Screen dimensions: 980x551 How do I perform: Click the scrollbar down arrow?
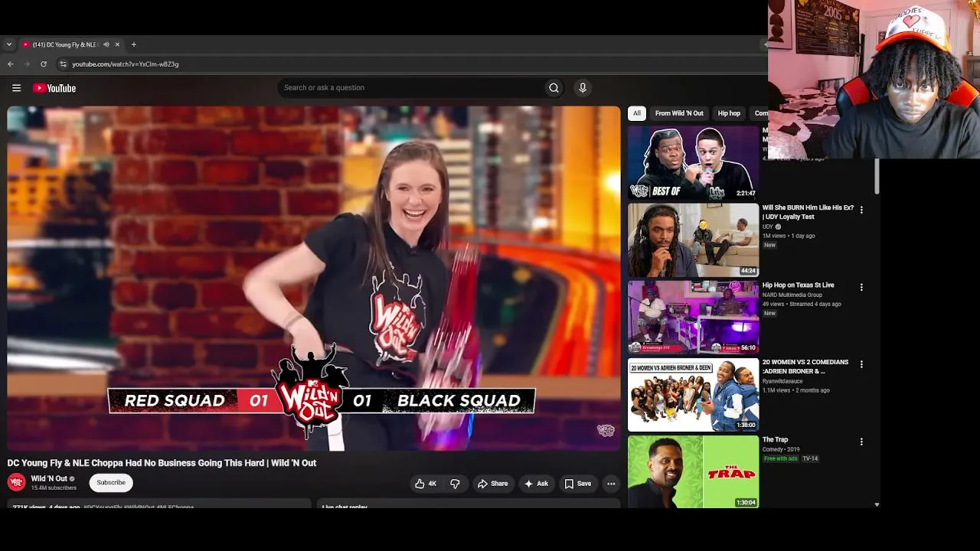877,505
